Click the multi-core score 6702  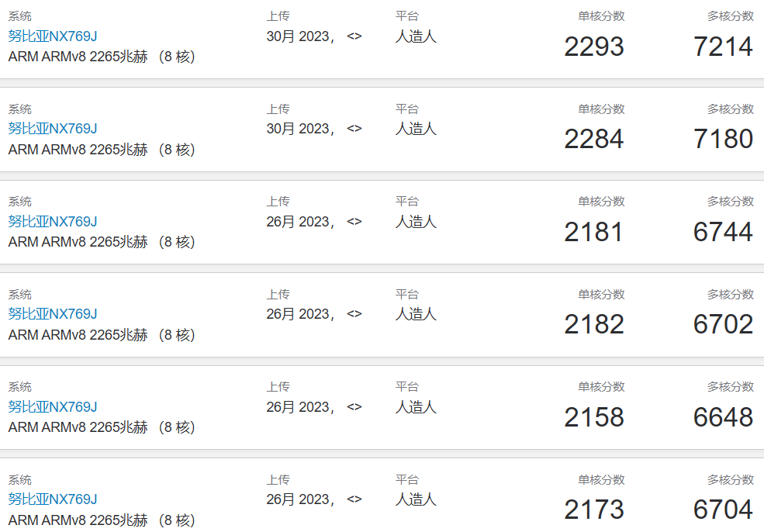pyautogui.click(x=723, y=325)
